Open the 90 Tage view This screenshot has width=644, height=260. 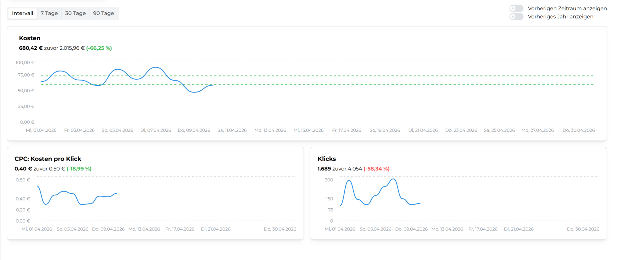coord(103,13)
